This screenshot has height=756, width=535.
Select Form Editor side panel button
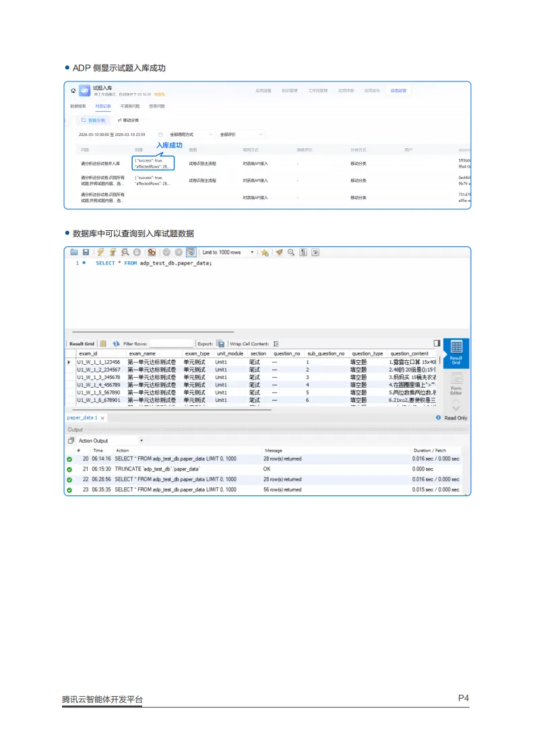[456, 383]
